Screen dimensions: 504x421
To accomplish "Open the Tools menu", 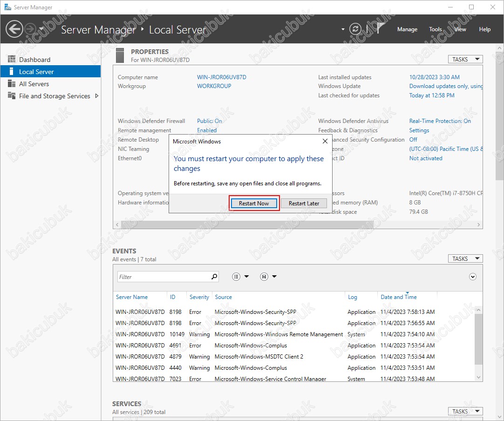I will coord(436,29).
